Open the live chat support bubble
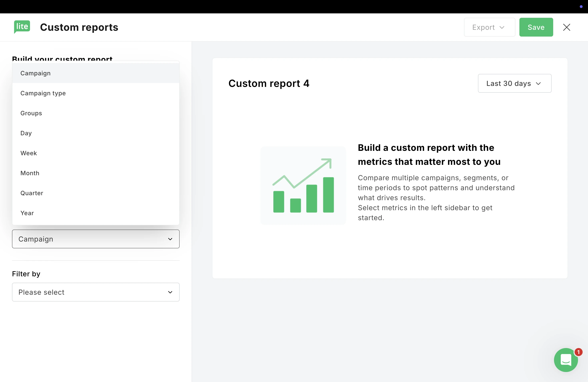The width and height of the screenshot is (588, 382). click(566, 360)
